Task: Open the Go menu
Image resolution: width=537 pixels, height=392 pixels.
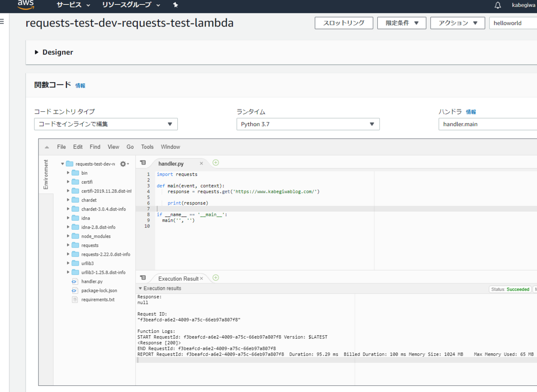Action: tap(130, 147)
